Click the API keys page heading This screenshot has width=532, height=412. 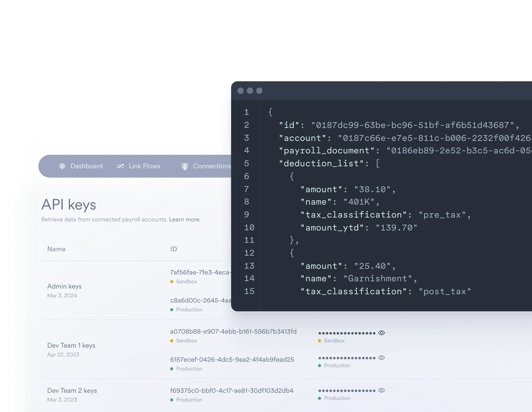tap(69, 205)
